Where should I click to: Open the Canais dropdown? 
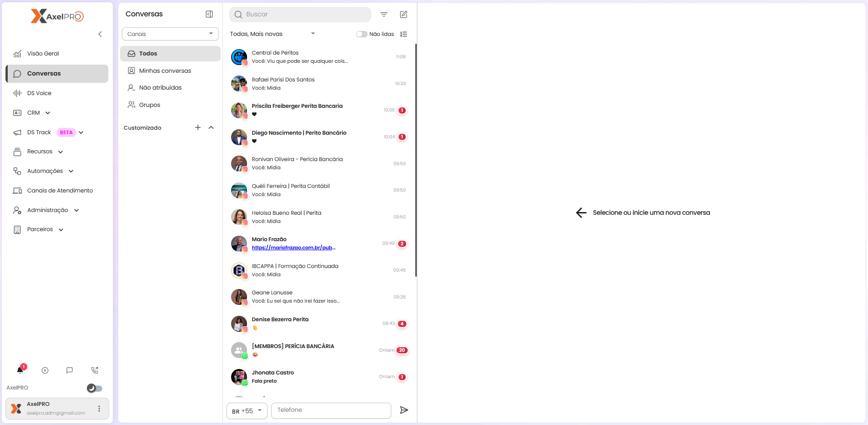coord(170,34)
